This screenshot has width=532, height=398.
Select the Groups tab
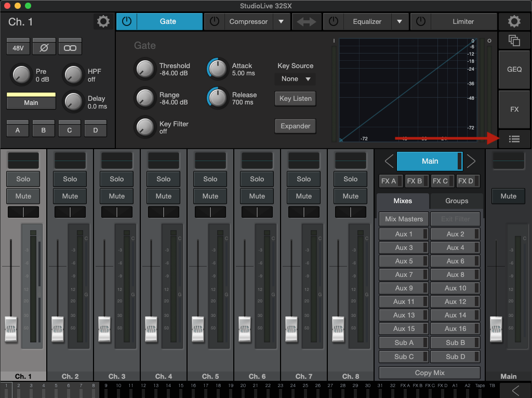[x=457, y=201]
